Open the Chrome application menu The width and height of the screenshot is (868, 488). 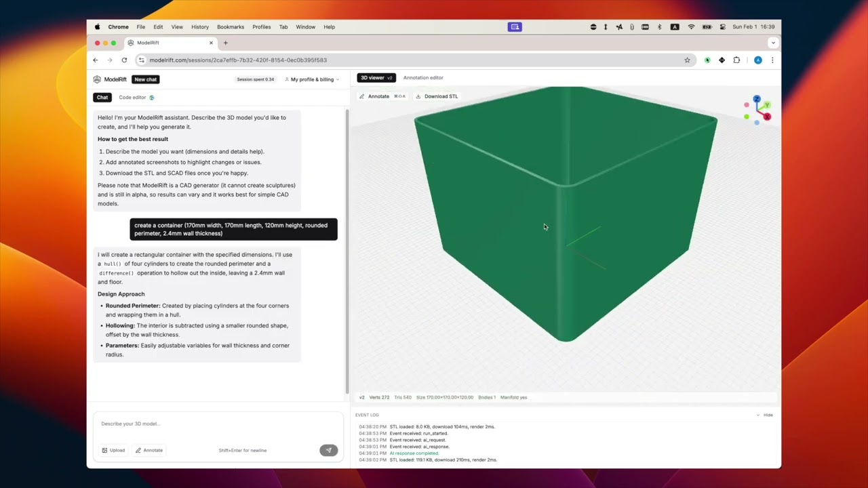coord(118,27)
